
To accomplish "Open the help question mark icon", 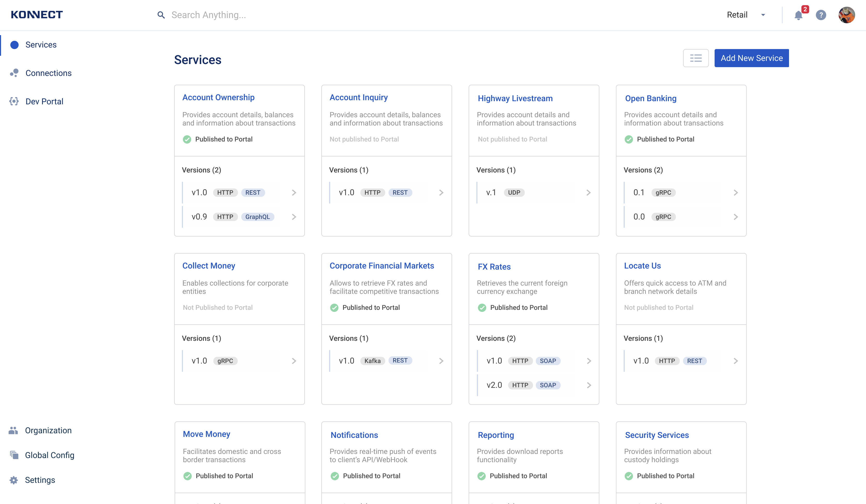I will (x=821, y=15).
